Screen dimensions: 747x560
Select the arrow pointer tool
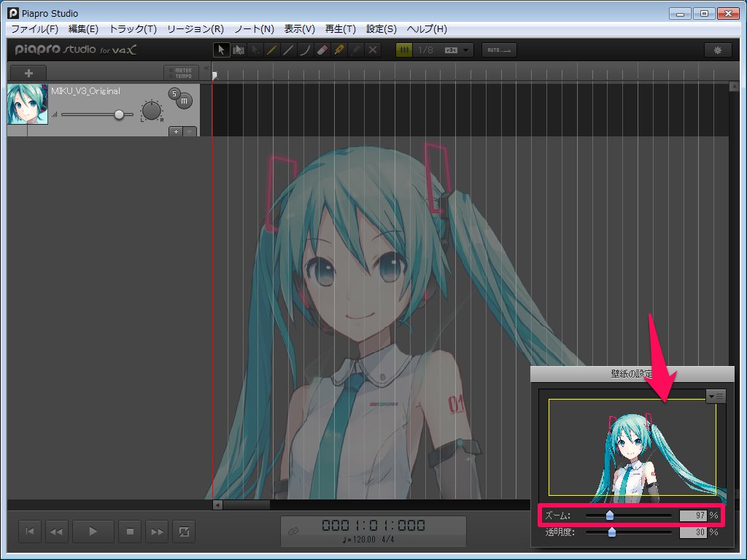pos(221,50)
